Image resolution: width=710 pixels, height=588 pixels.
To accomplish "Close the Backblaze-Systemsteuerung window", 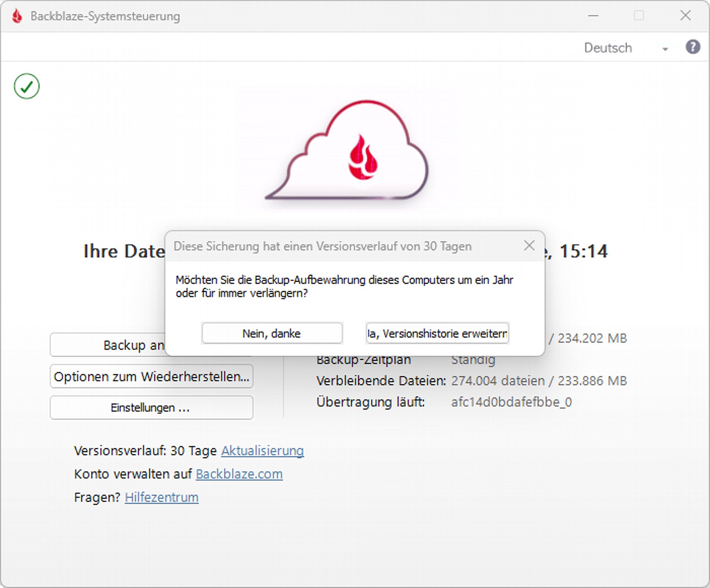I will point(686,16).
